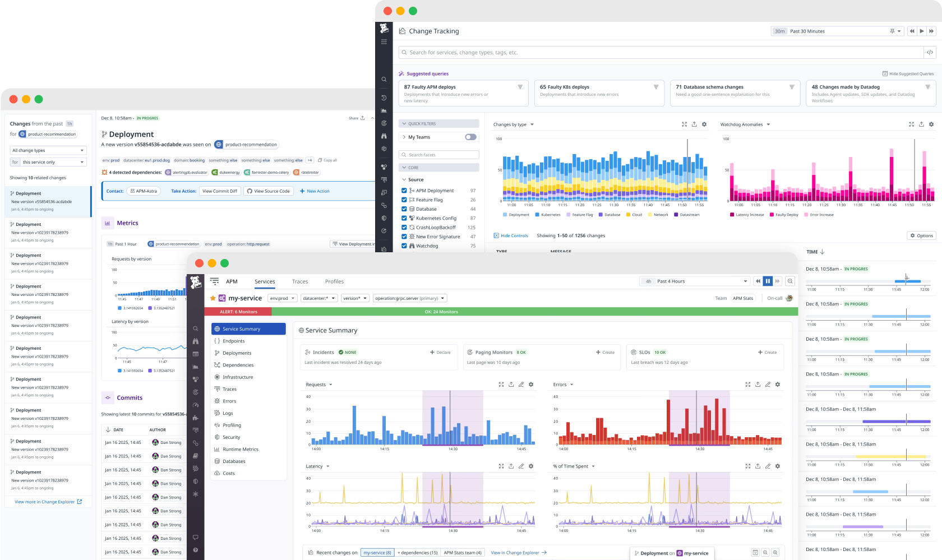Open View more in Change Explorer link
The image size is (942, 560).
pyautogui.click(x=48, y=502)
